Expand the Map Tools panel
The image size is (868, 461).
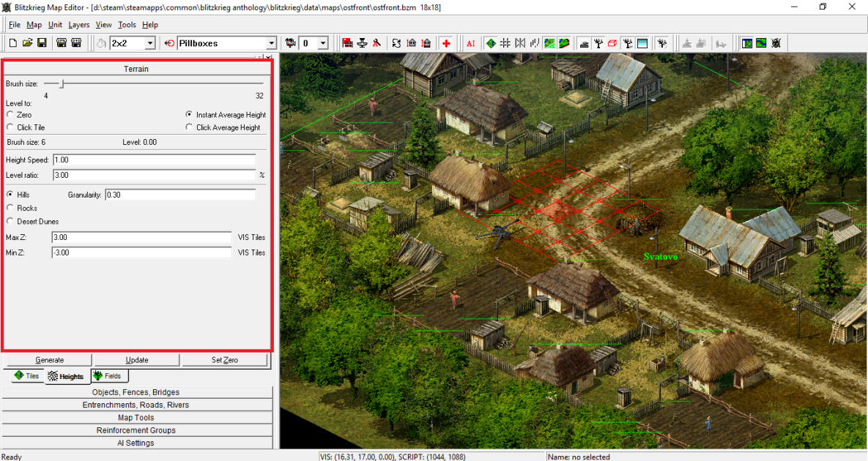(x=137, y=417)
